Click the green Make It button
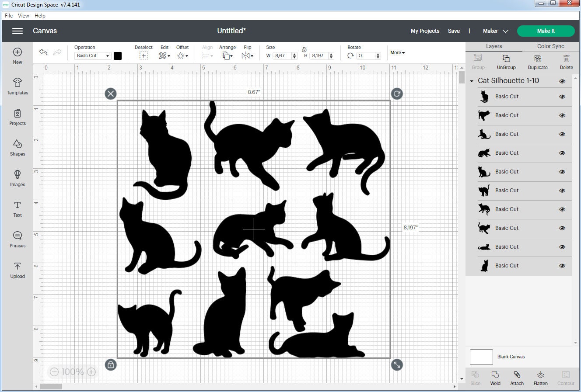Viewport: 581px width, 392px height. 546,31
